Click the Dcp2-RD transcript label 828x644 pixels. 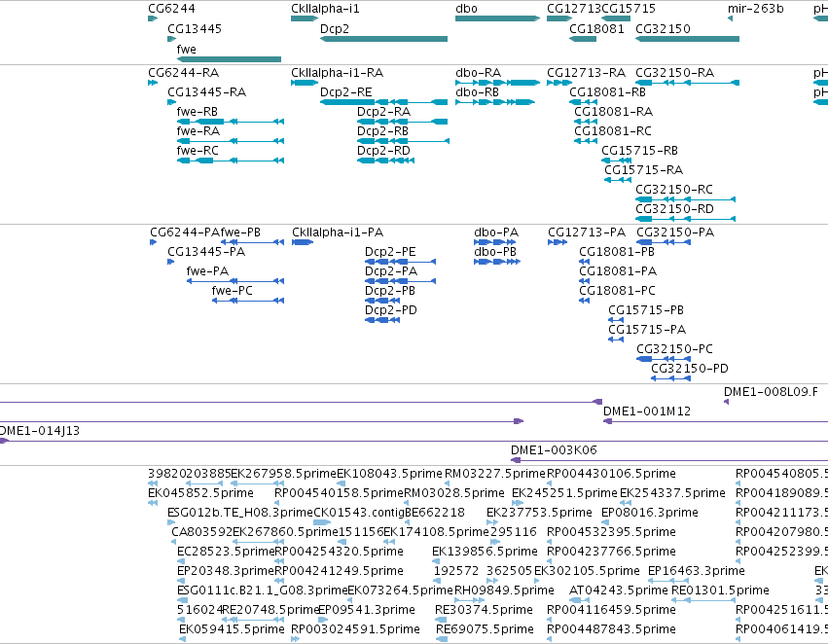coord(383,151)
